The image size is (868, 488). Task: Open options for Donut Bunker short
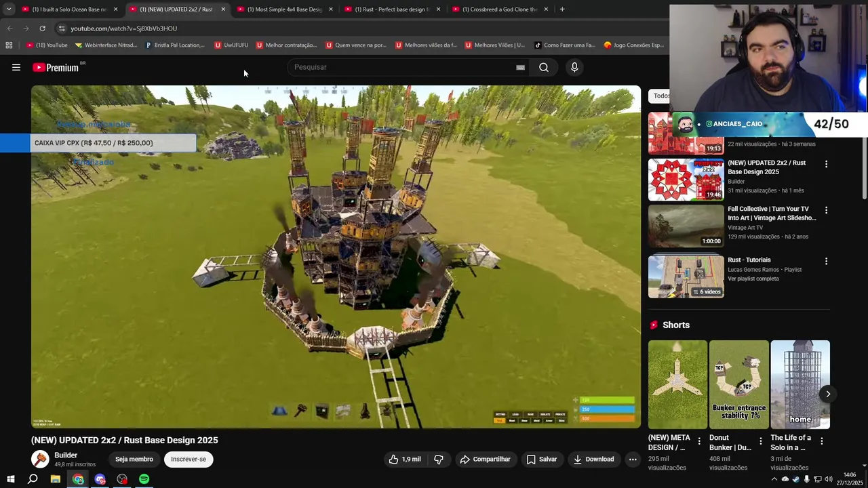[x=760, y=441]
